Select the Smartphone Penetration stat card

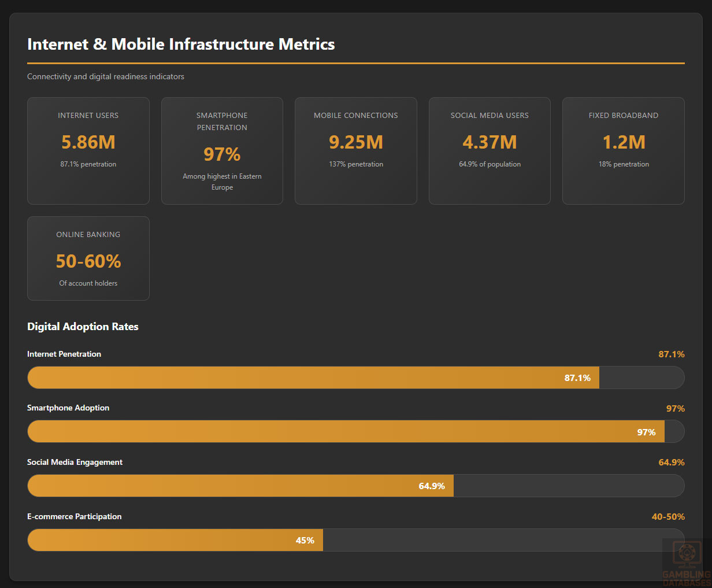coord(222,150)
